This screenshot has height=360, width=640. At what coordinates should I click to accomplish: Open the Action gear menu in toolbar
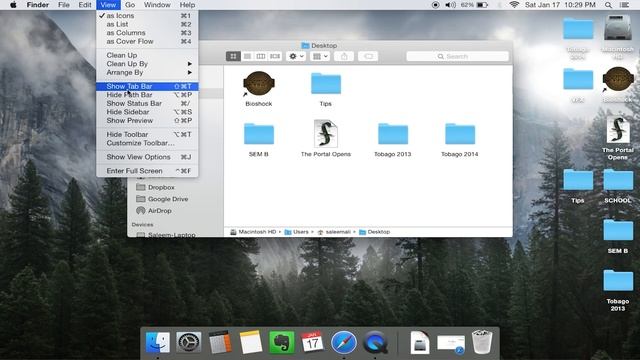point(296,56)
